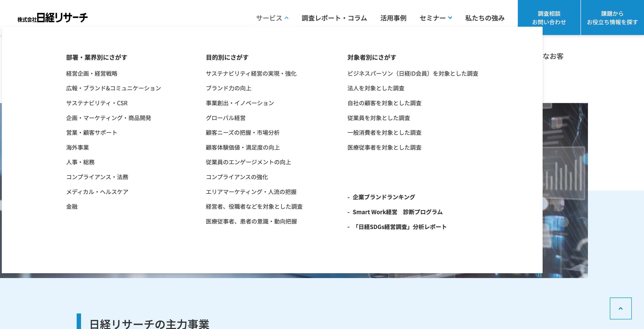Choose 従業員のエンゲージメントの向上 link
Image resolution: width=644 pixels, height=329 pixels.
click(x=248, y=162)
